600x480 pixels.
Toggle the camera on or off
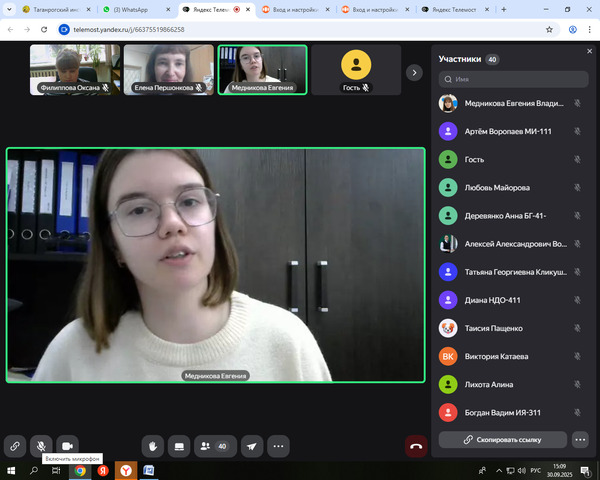coord(68,446)
